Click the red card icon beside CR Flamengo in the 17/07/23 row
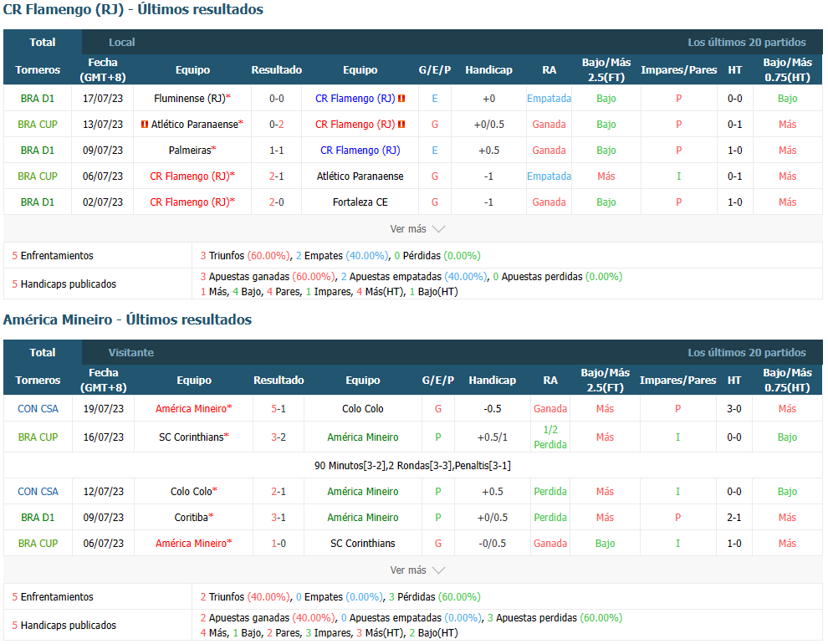 401,98
